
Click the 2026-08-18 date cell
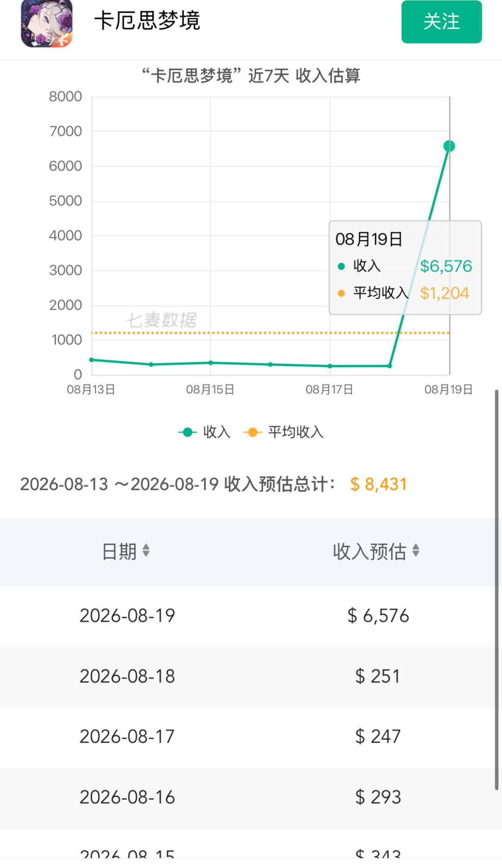pyautogui.click(x=127, y=676)
